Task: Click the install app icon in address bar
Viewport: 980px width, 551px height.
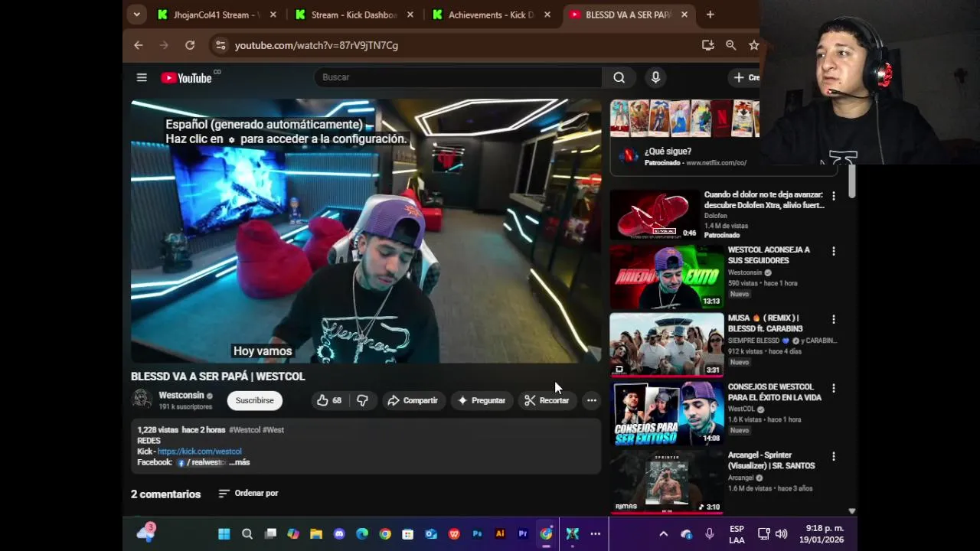Action: click(x=708, y=45)
